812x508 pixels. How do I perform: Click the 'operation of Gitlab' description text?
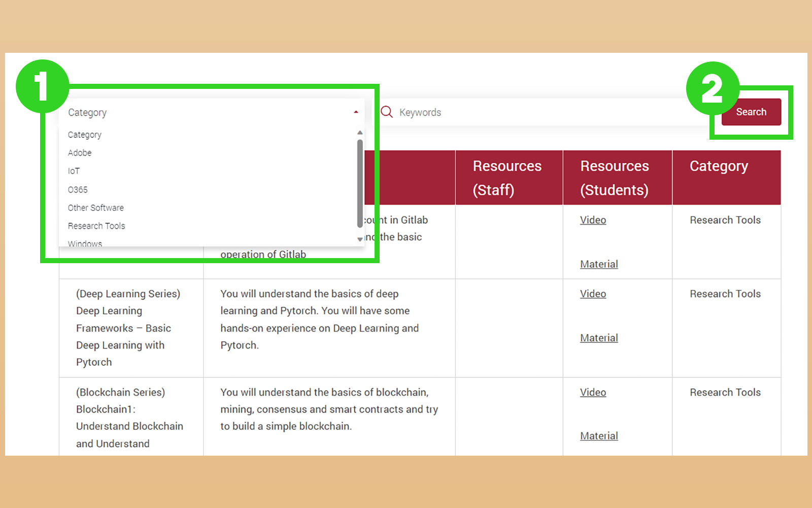(x=263, y=255)
